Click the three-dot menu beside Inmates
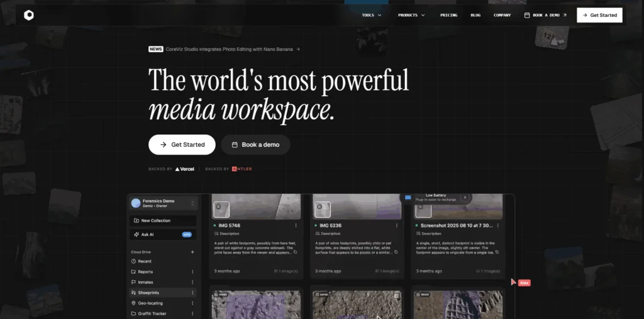Screen dimensions: 644x319 click(x=192, y=283)
